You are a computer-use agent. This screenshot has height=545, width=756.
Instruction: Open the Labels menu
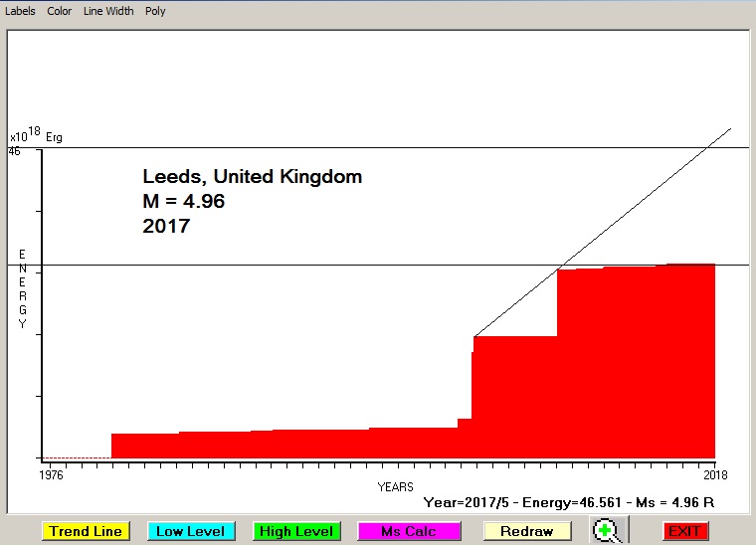[x=20, y=11]
